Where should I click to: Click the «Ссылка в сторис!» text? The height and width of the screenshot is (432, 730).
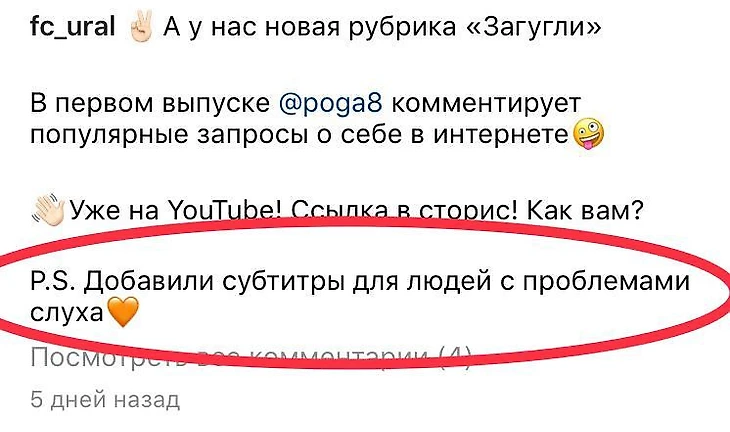coord(404,211)
